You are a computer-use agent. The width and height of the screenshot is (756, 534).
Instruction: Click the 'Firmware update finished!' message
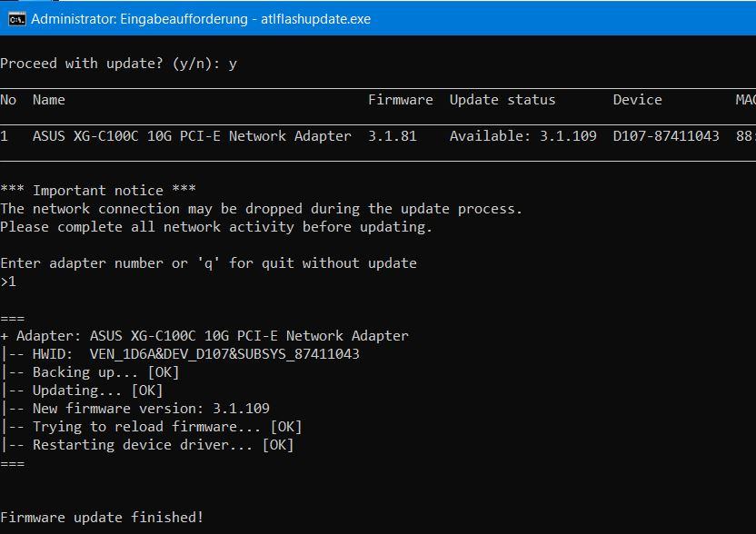[102, 518]
